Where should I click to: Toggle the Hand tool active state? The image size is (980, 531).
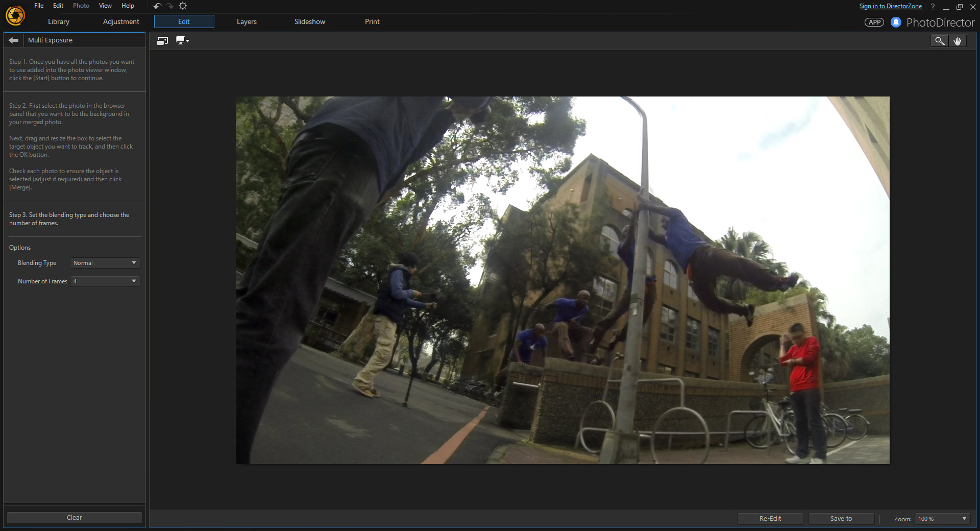click(958, 41)
